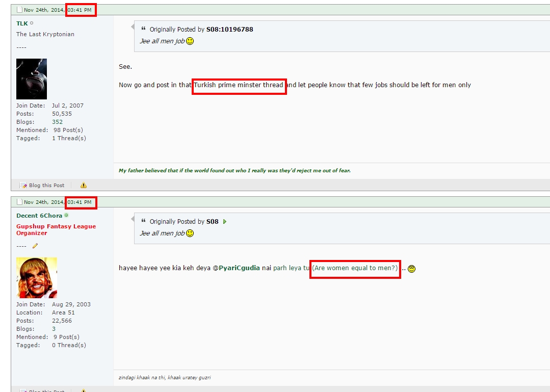Open TLK's user profile name link
The width and height of the screenshot is (550, 392).
coord(22,23)
